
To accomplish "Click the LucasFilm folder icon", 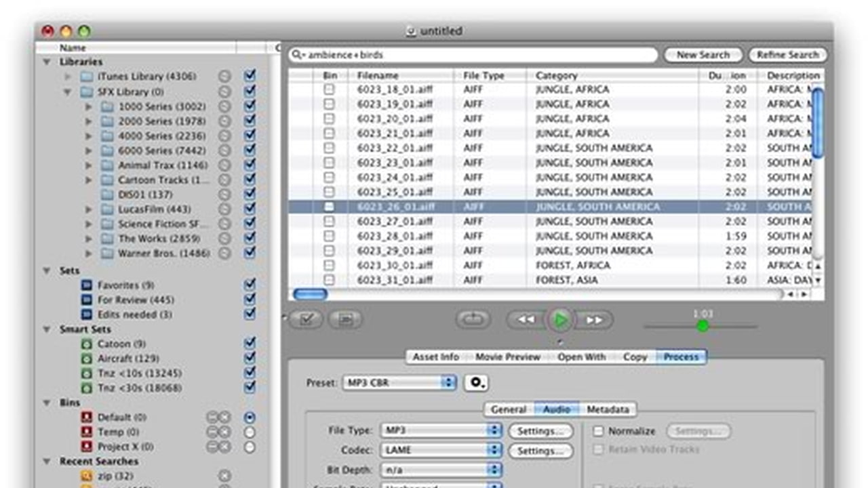I will pos(107,209).
